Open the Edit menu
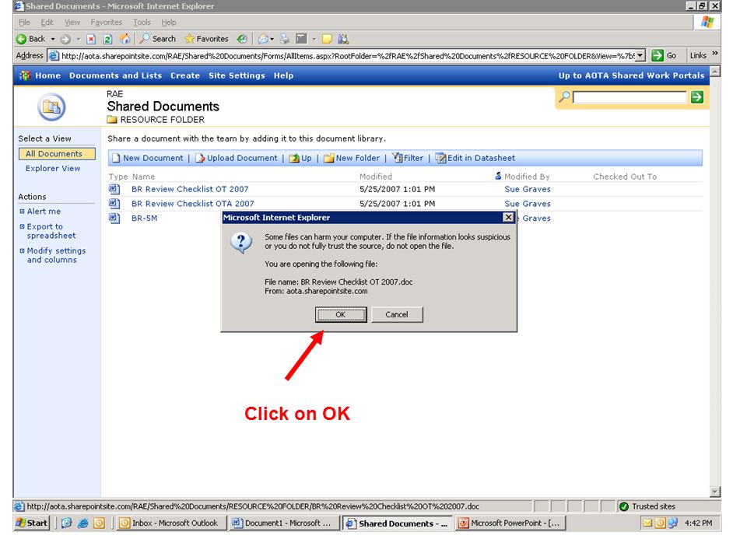Viewport: 747px width, 560px height. [47, 23]
